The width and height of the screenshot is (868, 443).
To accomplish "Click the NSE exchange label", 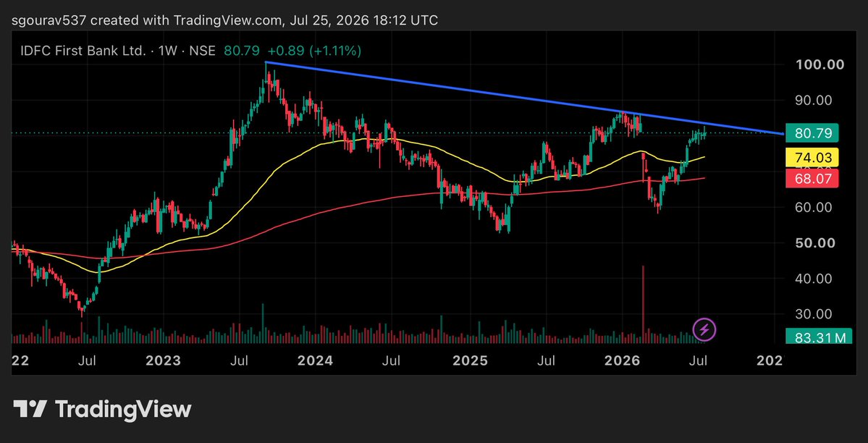I will coord(201,51).
